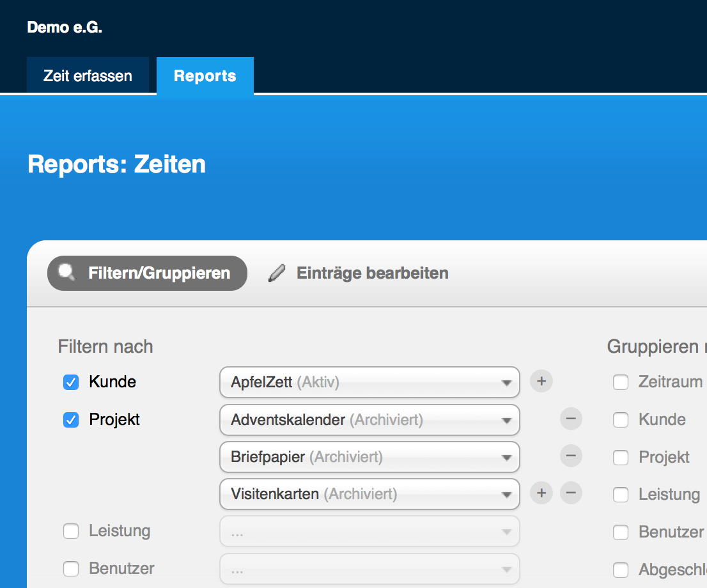Tick Zeitraum under Gruppieren

coord(621,382)
